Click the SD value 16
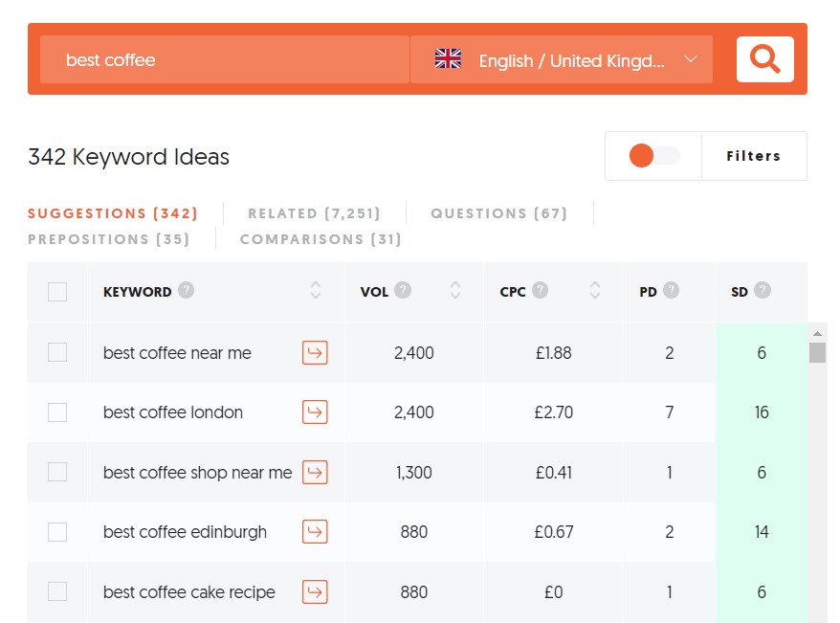 point(762,412)
